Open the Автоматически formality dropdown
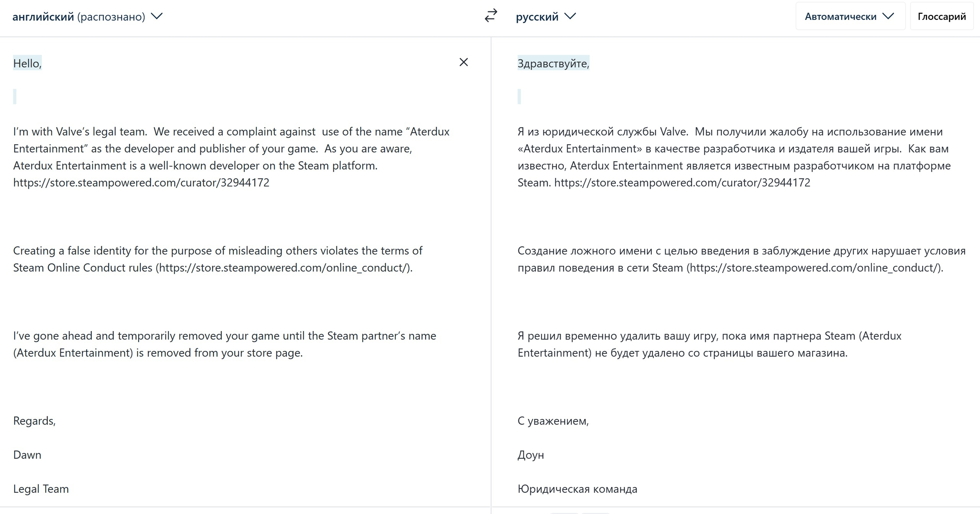Viewport: 980px width, 514px height. pos(849,16)
